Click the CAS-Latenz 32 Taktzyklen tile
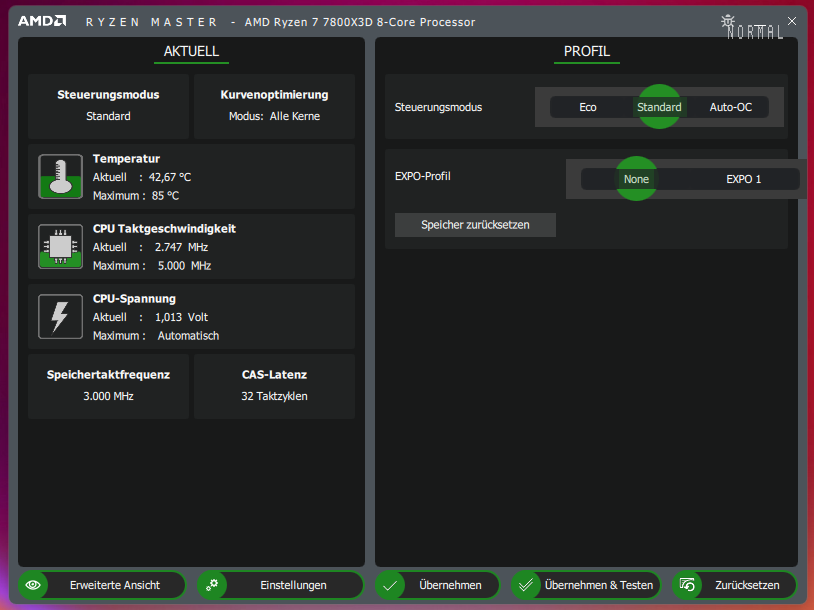 pos(274,386)
